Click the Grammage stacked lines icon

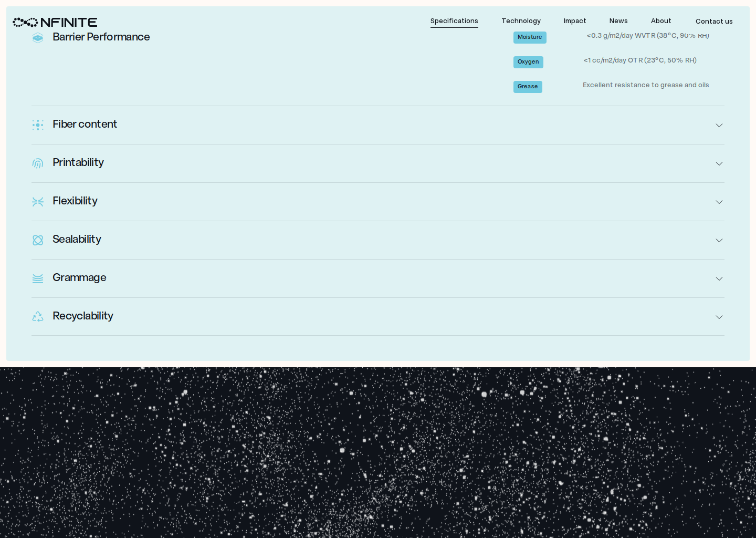tap(38, 278)
